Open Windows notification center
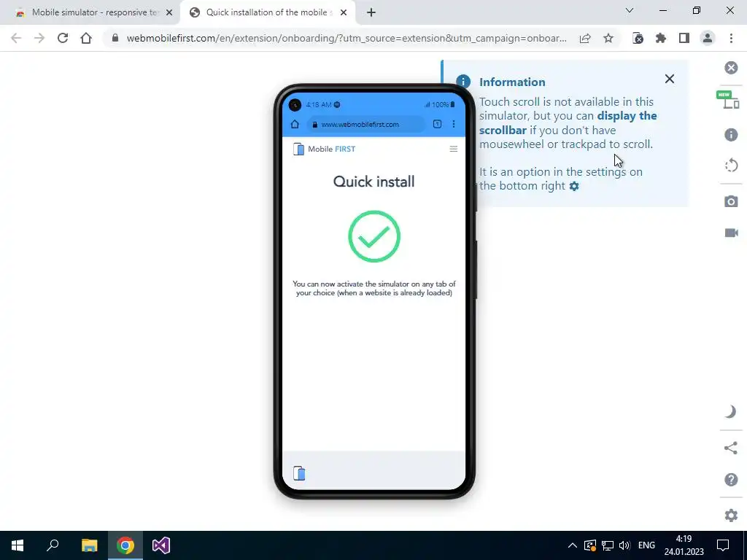The height and width of the screenshot is (560, 747). click(x=723, y=545)
